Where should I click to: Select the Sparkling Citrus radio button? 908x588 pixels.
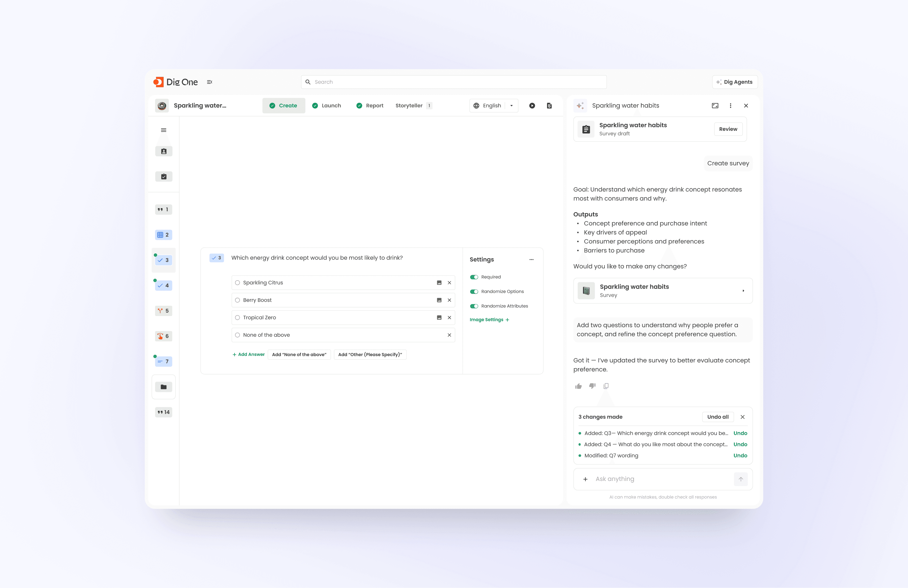tap(237, 283)
